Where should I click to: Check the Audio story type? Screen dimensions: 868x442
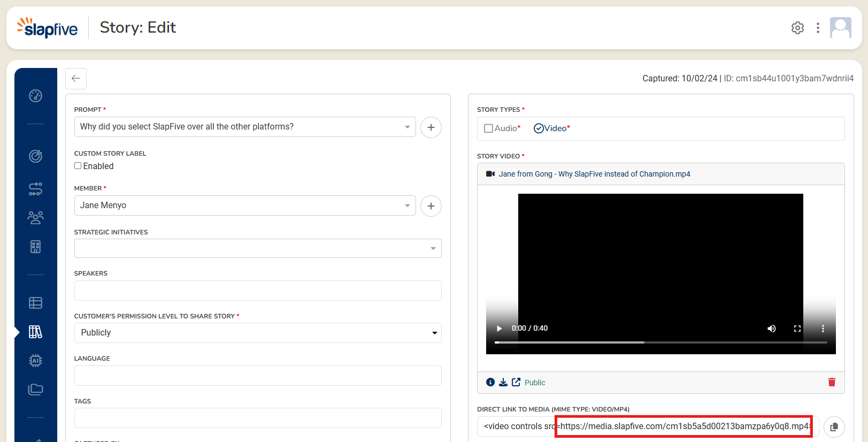coord(488,128)
